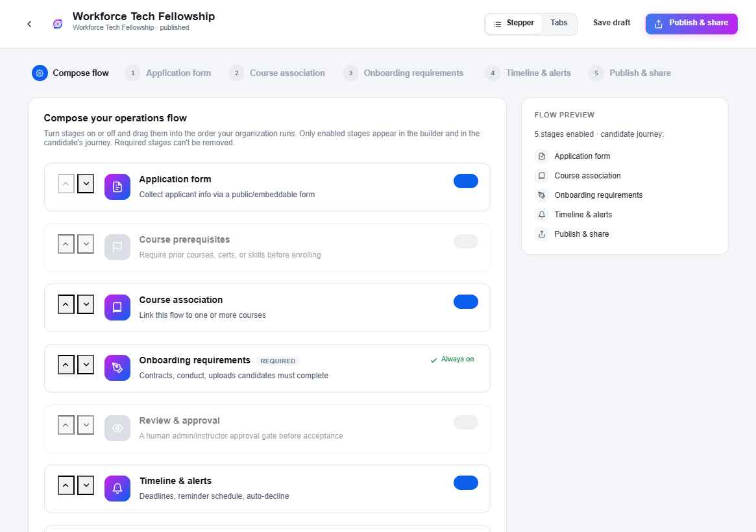Move Timeline & alerts stage up
756x532 pixels.
pos(66,485)
